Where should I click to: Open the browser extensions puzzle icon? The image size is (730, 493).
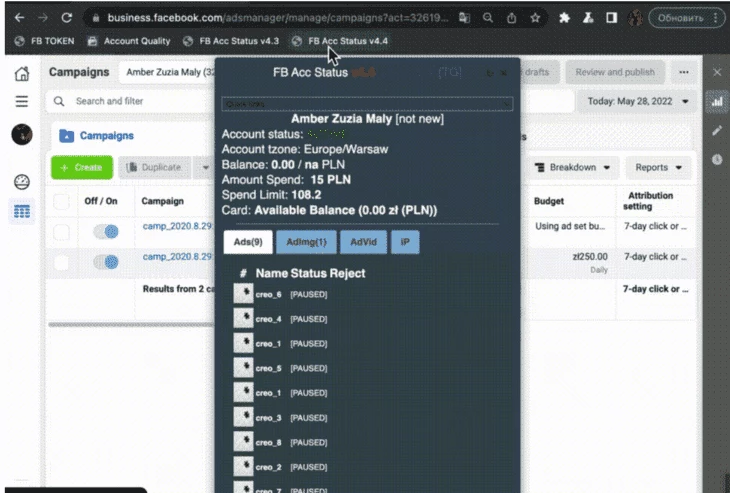[564, 18]
